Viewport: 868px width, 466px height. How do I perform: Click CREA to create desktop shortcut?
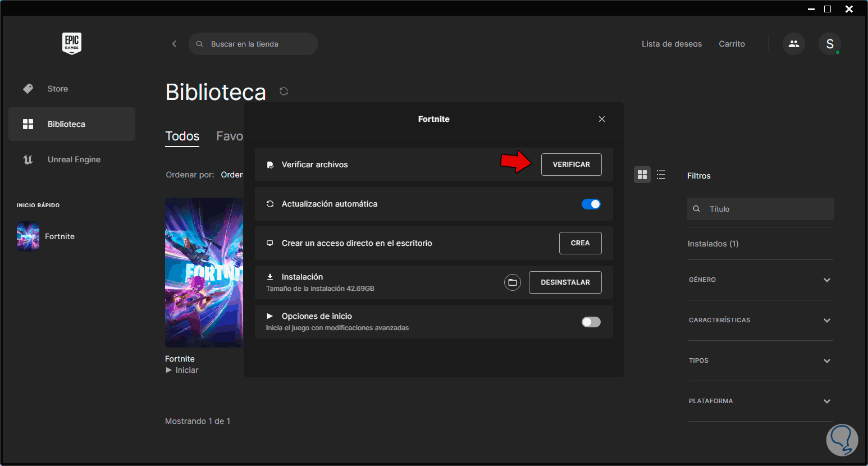[x=581, y=243]
